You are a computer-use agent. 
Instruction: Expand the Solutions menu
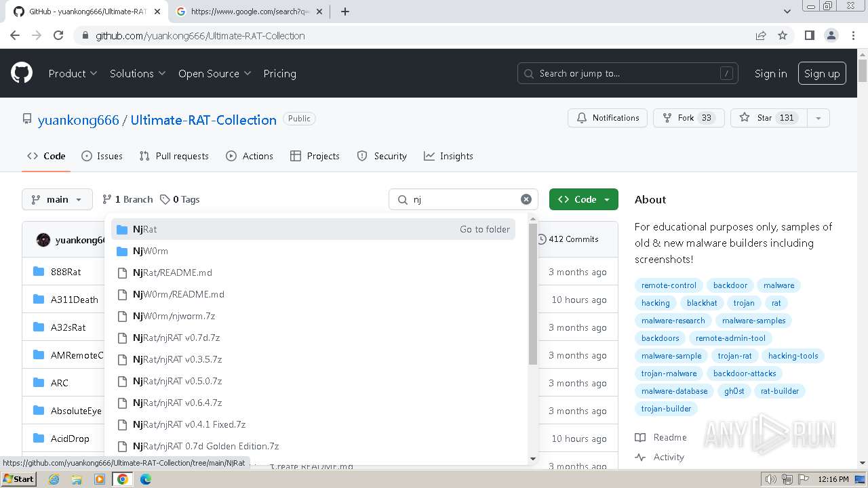(138, 73)
